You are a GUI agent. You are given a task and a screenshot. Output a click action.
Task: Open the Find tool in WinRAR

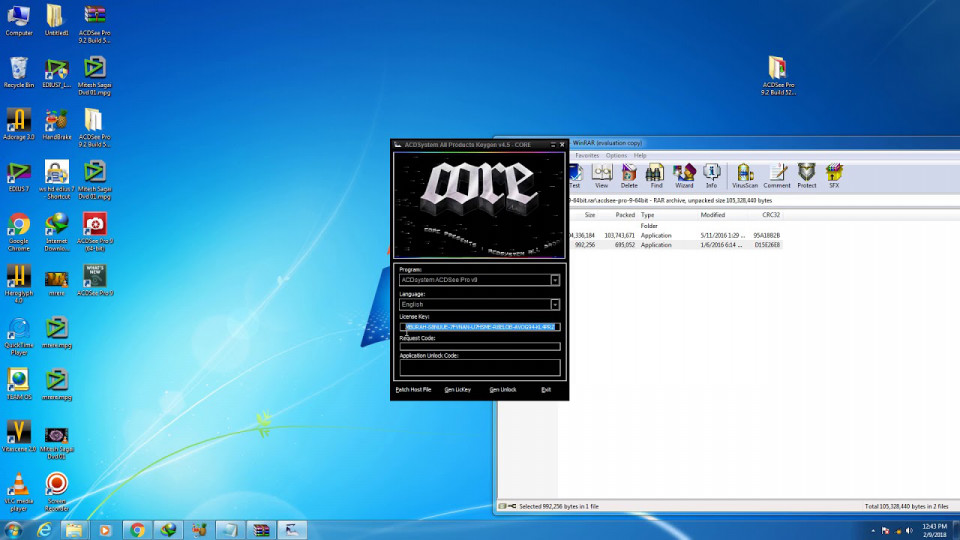(x=656, y=176)
